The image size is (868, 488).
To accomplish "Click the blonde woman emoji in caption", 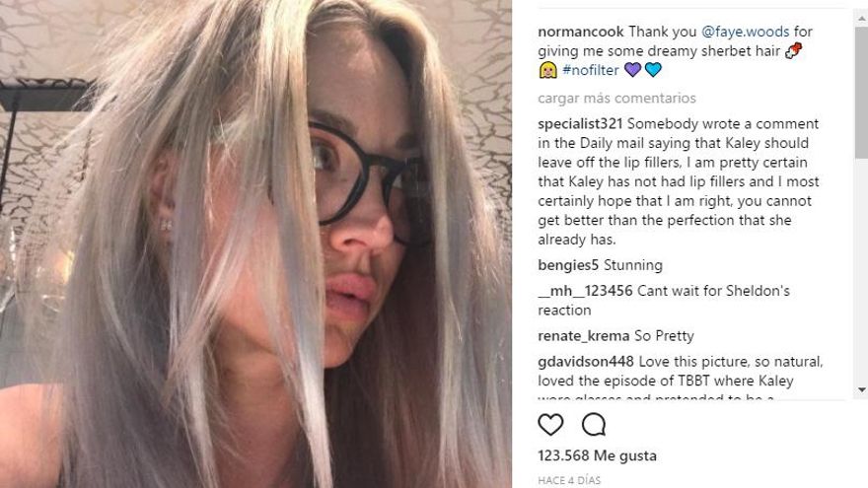I will pyautogui.click(x=547, y=70).
